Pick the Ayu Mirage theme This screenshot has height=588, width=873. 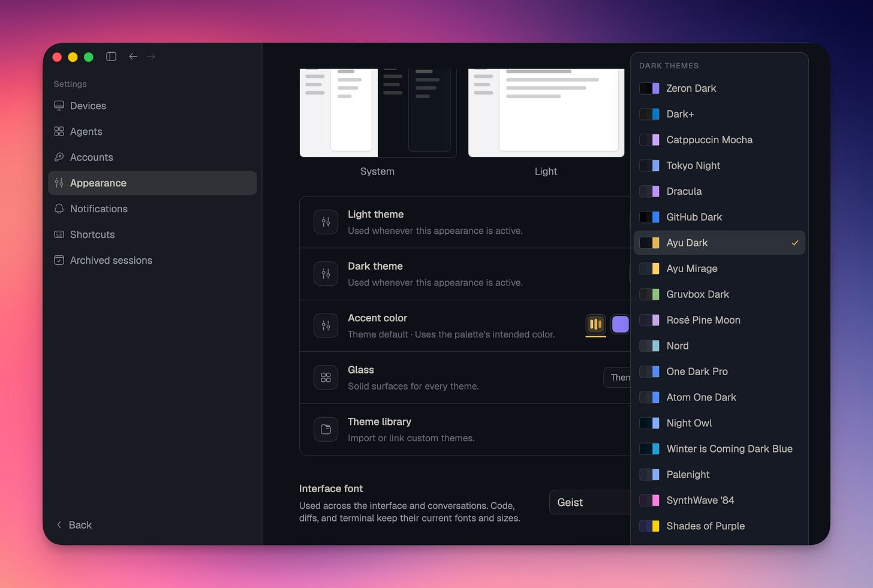point(720,269)
